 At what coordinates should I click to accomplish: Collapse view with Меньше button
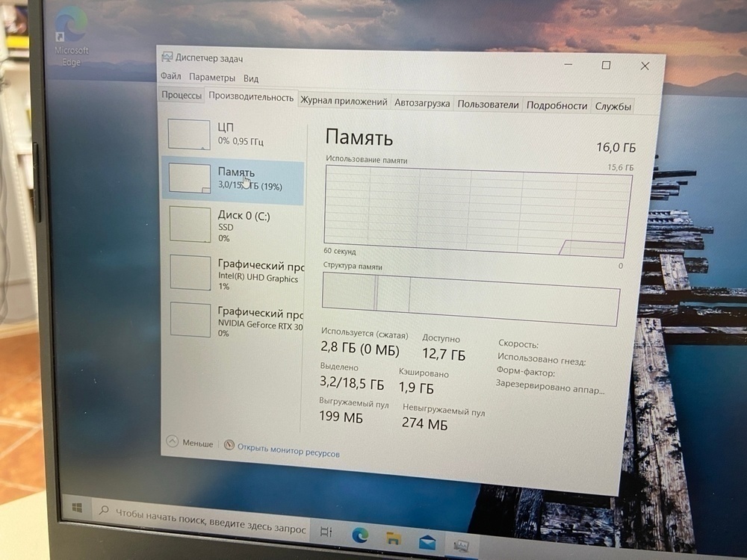click(x=190, y=442)
